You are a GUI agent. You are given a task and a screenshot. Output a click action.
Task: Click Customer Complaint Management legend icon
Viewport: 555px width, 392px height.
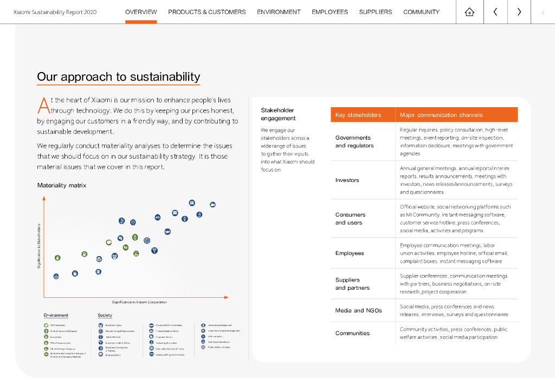[x=203, y=331]
